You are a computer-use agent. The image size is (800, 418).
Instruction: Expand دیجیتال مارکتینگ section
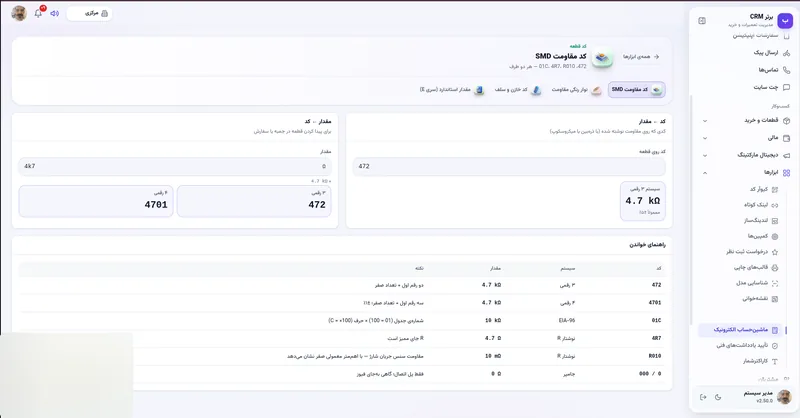coord(746,155)
